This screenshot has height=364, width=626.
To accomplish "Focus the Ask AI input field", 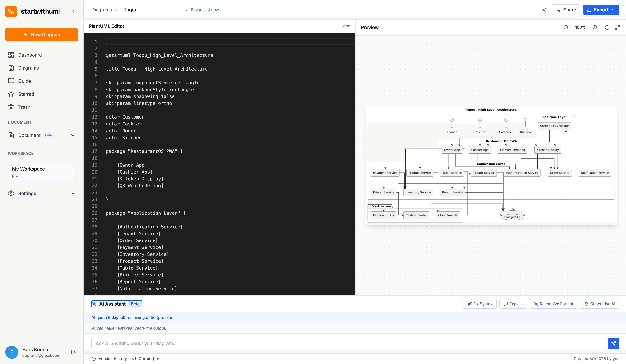I will tap(348, 343).
